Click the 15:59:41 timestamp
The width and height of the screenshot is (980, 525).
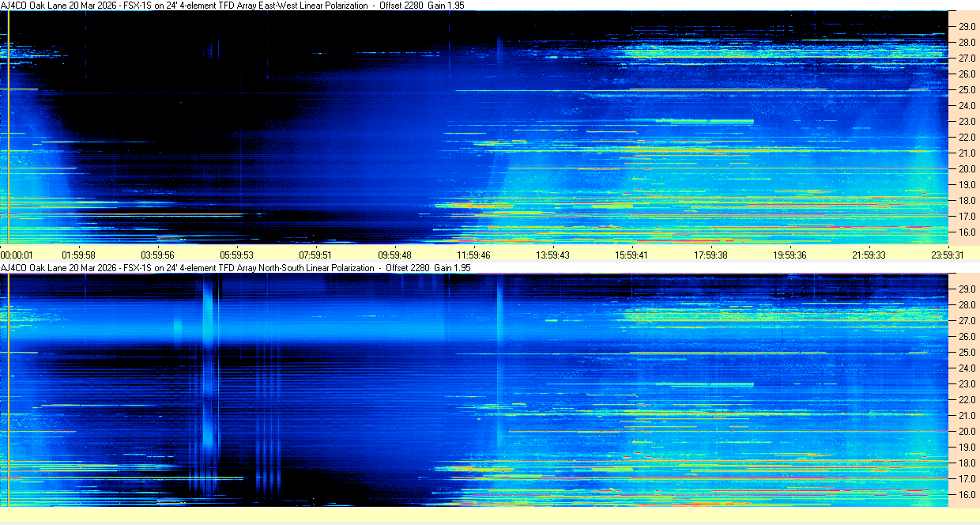click(x=631, y=255)
